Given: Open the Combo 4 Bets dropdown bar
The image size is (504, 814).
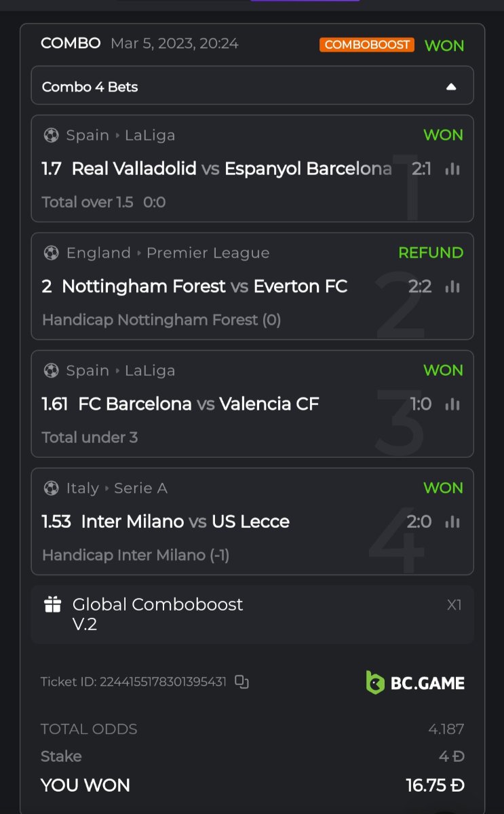Looking at the screenshot, I should 252,86.
